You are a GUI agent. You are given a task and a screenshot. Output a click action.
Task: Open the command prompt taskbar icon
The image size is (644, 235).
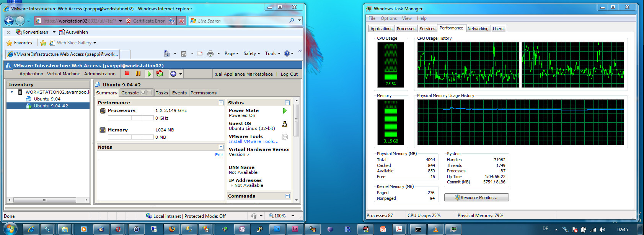click(418, 229)
